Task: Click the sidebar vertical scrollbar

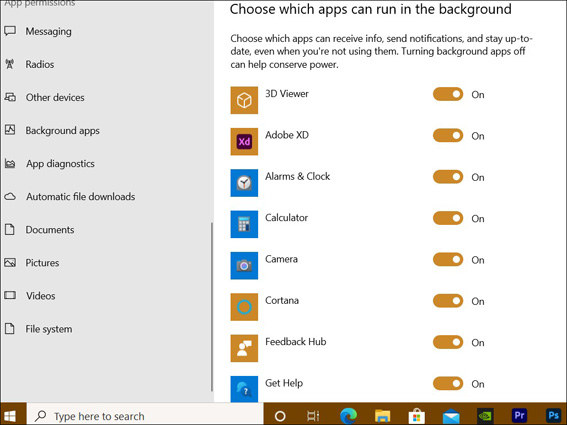Action: [212, 307]
